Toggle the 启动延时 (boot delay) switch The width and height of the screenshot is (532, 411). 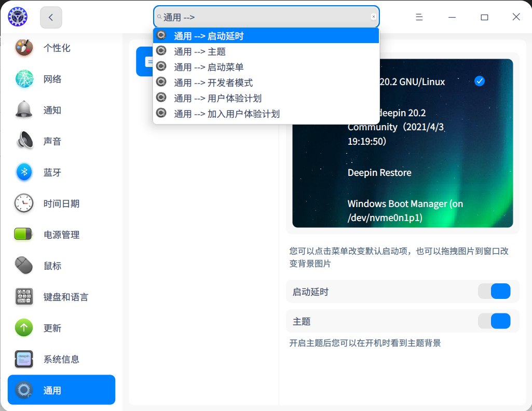(x=494, y=291)
